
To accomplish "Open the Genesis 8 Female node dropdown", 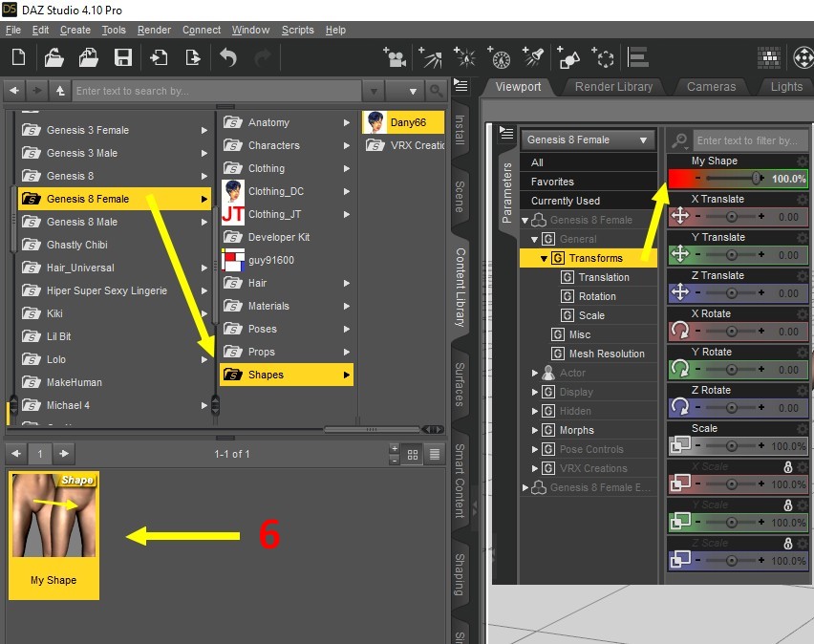I will 589,140.
